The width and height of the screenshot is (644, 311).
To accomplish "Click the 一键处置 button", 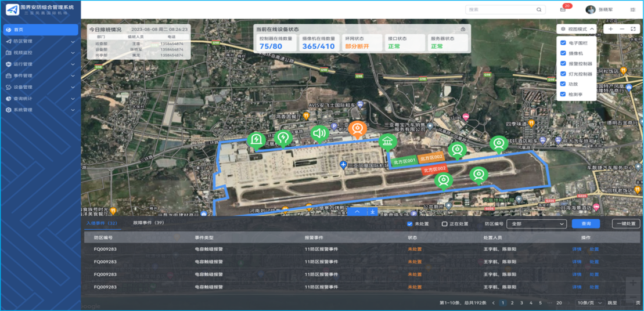I will 625,224.
